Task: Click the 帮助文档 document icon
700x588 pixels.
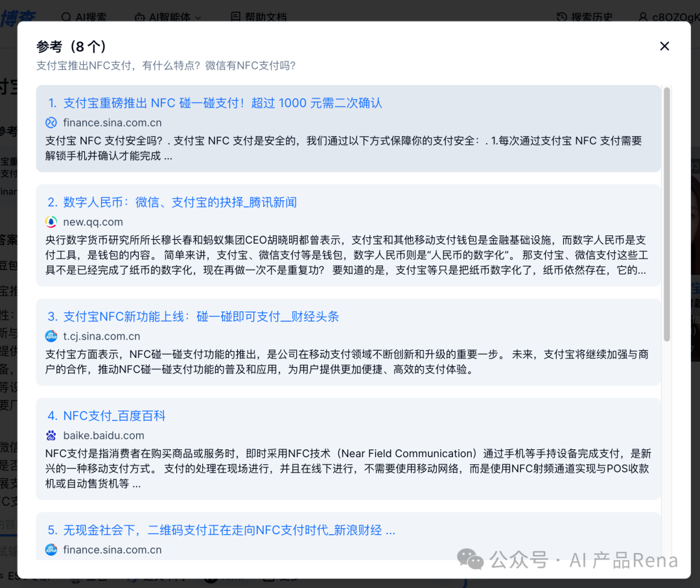Action: 235,17
